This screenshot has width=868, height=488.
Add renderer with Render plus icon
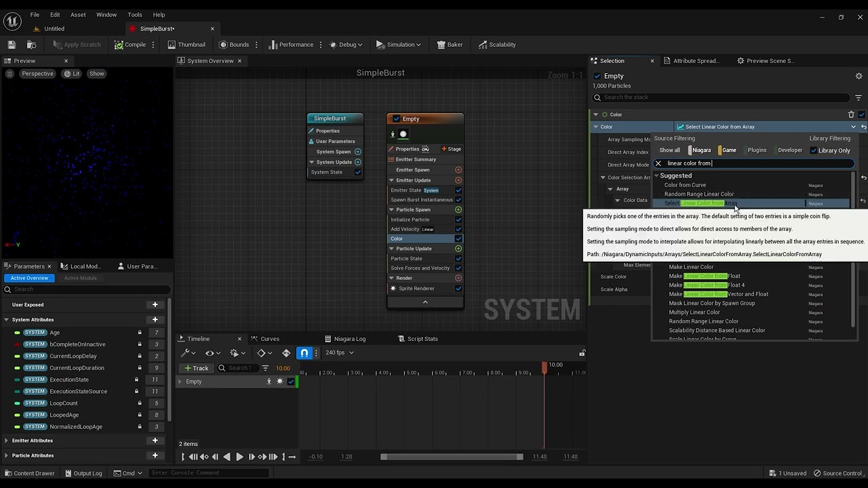pos(458,278)
